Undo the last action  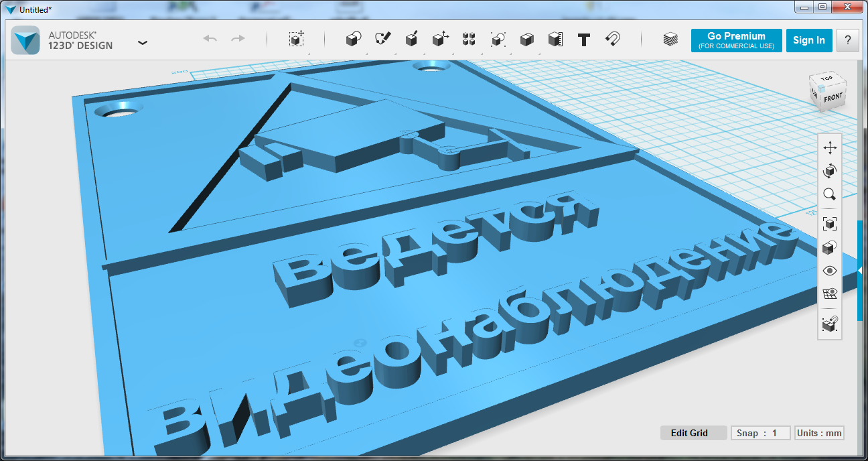point(210,39)
